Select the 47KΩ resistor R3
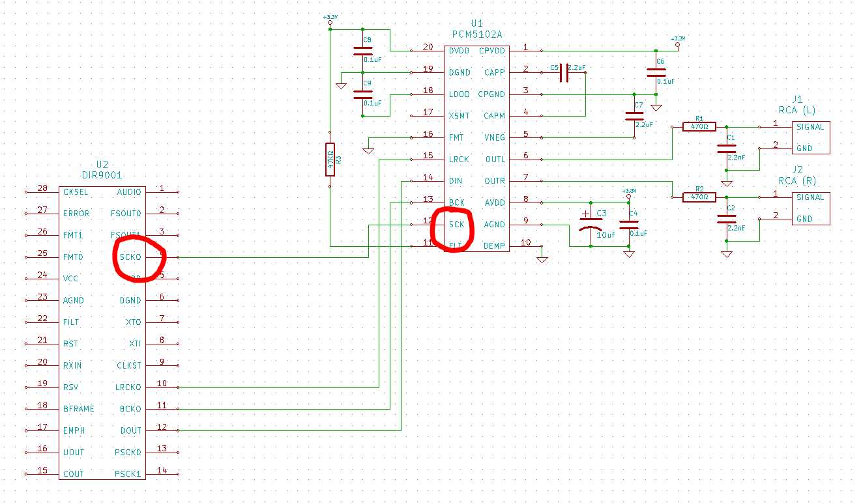The height and width of the screenshot is (504, 861). [x=330, y=160]
